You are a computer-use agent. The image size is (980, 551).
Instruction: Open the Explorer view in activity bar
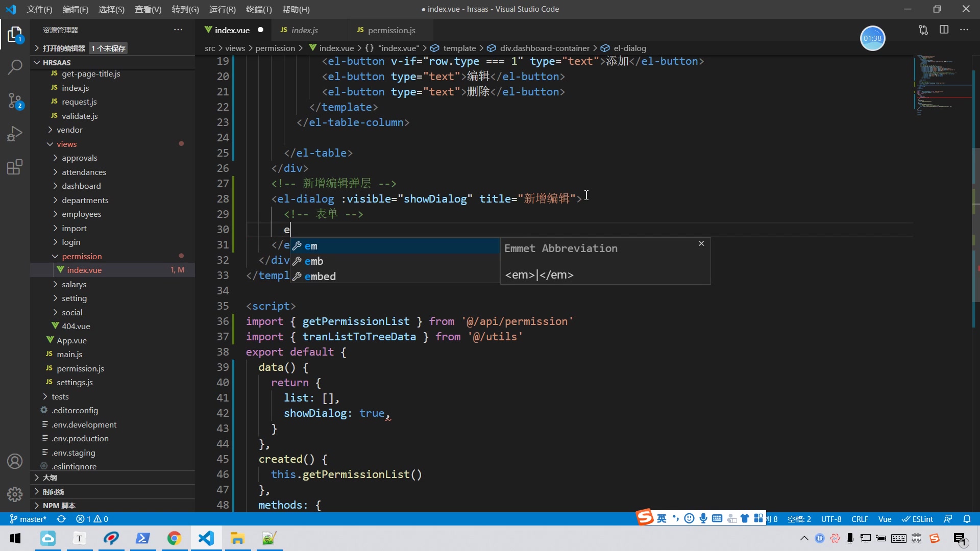click(15, 35)
